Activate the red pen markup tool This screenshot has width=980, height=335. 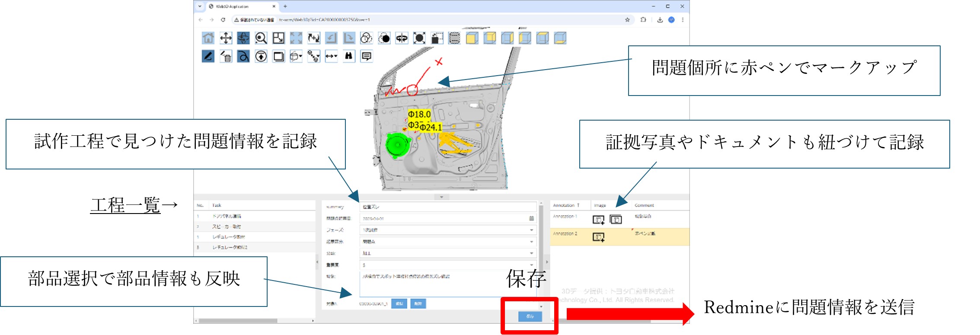pos(208,56)
